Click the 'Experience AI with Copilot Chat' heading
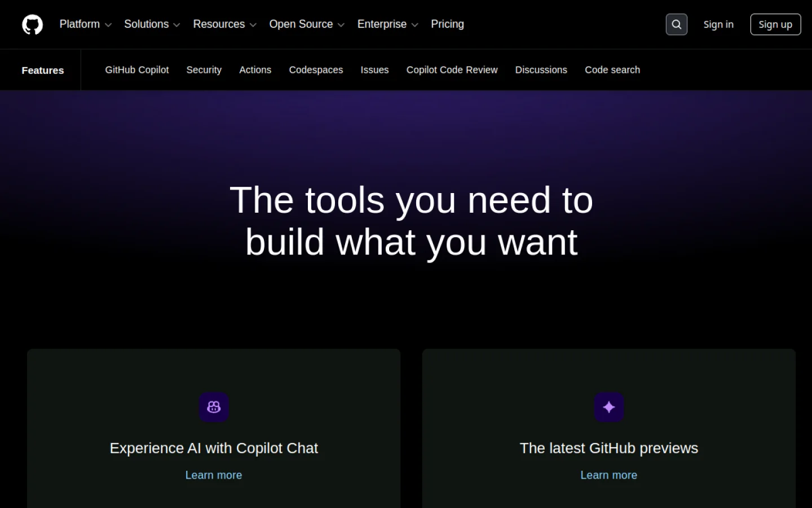Viewport: 812px width, 508px height. (x=214, y=448)
